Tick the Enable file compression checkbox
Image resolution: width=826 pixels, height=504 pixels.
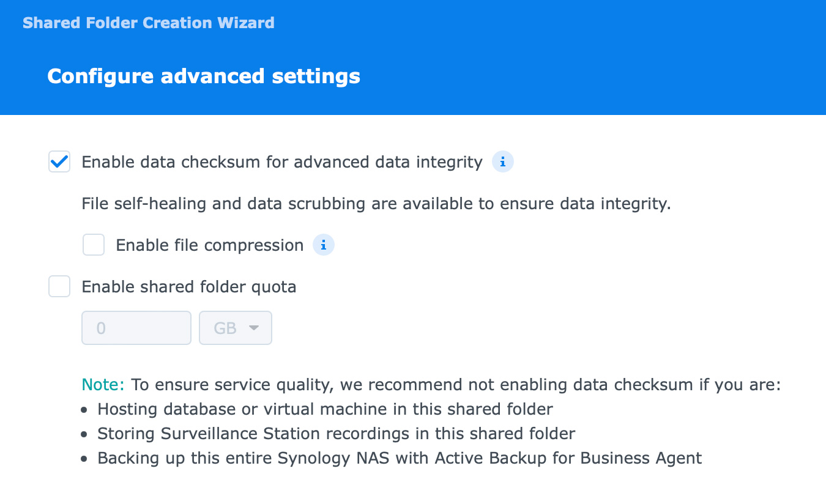(x=94, y=245)
